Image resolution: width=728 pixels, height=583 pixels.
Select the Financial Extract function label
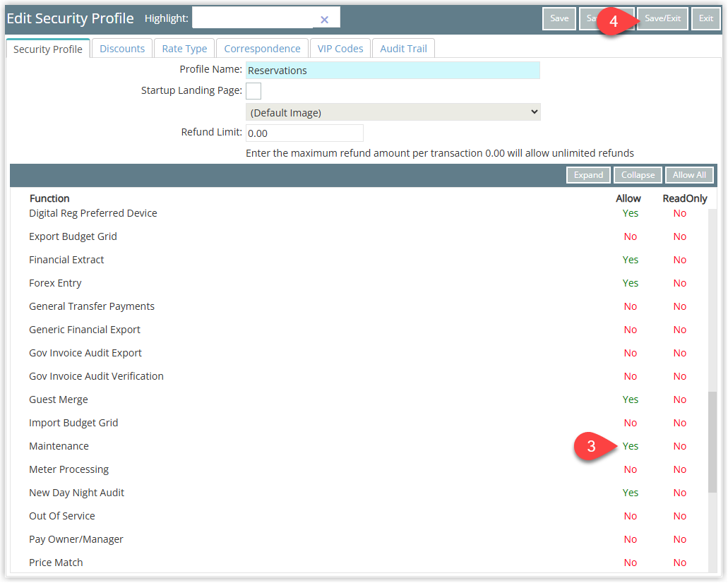66,260
